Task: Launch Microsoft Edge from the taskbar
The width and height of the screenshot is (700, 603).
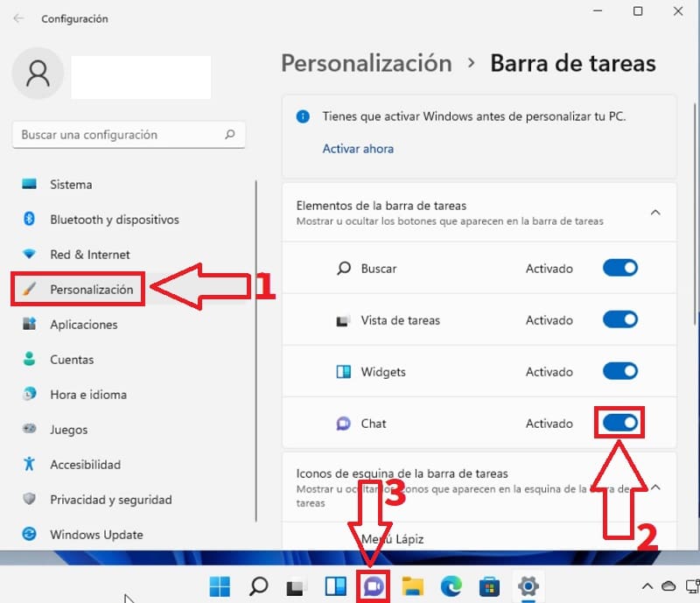Action: click(451, 586)
